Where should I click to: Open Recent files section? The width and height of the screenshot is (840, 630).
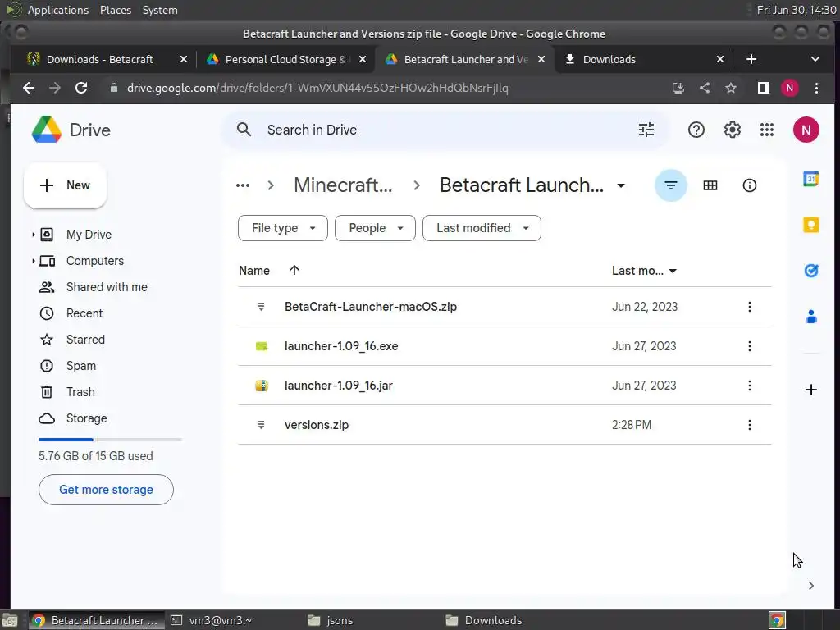coord(84,313)
